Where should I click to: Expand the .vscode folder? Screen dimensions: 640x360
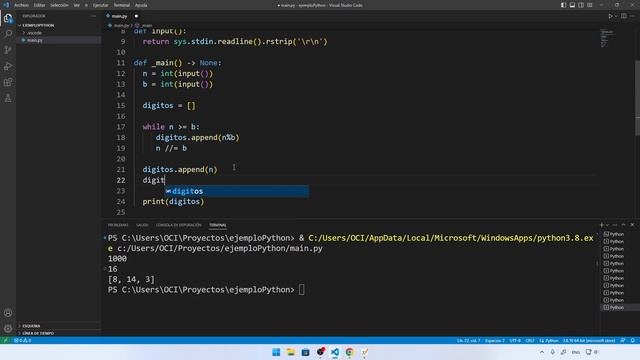coord(58,33)
